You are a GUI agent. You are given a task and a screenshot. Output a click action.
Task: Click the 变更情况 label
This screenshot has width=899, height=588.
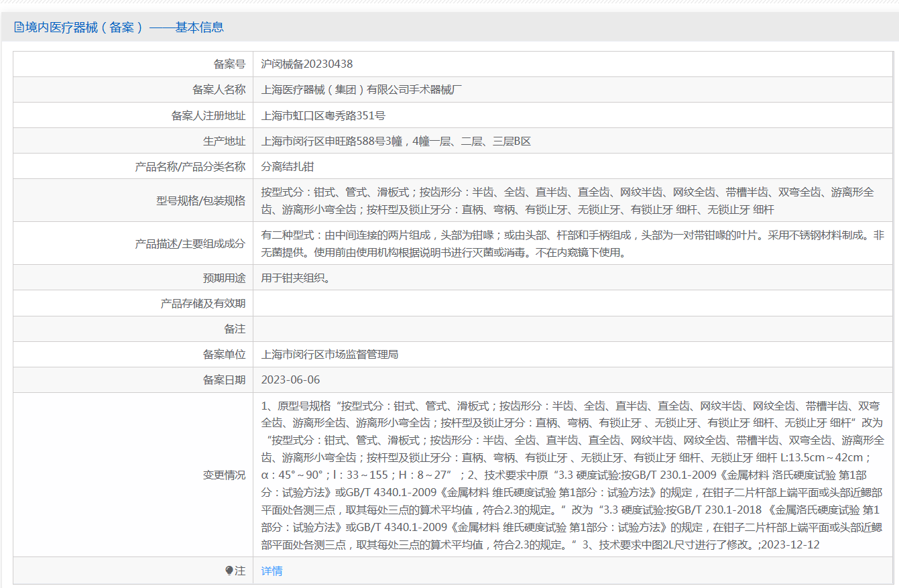click(x=224, y=475)
